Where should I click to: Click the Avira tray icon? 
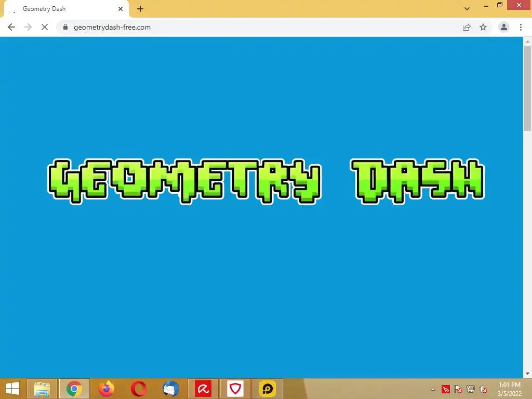[x=445, y=389]
